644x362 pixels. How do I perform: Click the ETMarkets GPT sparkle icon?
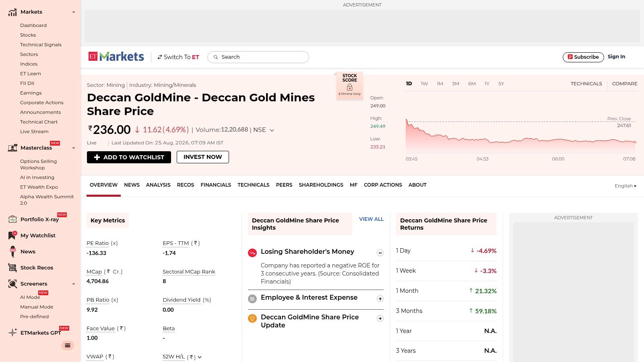tap(12, 333)
